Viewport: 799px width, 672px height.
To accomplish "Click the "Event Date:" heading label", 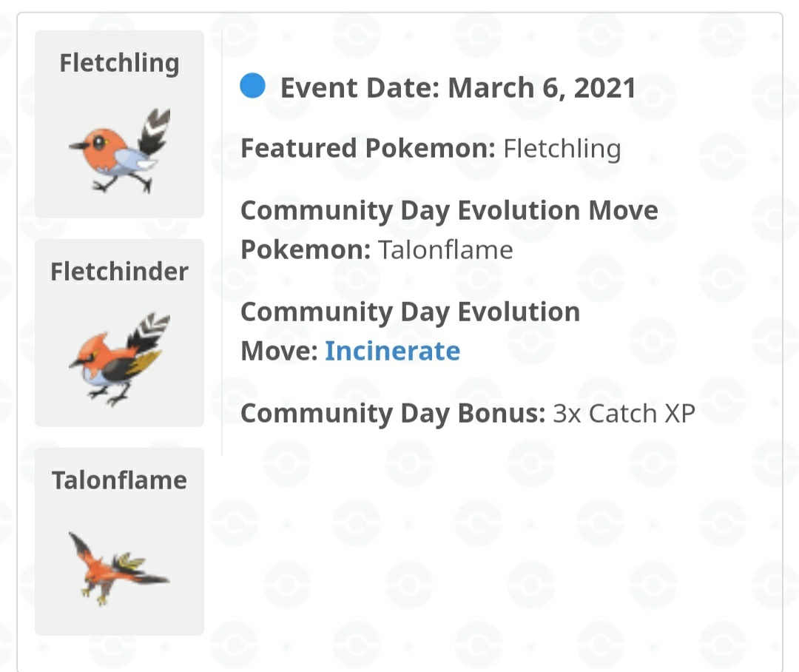I will pyautogui.click(x=360, y=88).
